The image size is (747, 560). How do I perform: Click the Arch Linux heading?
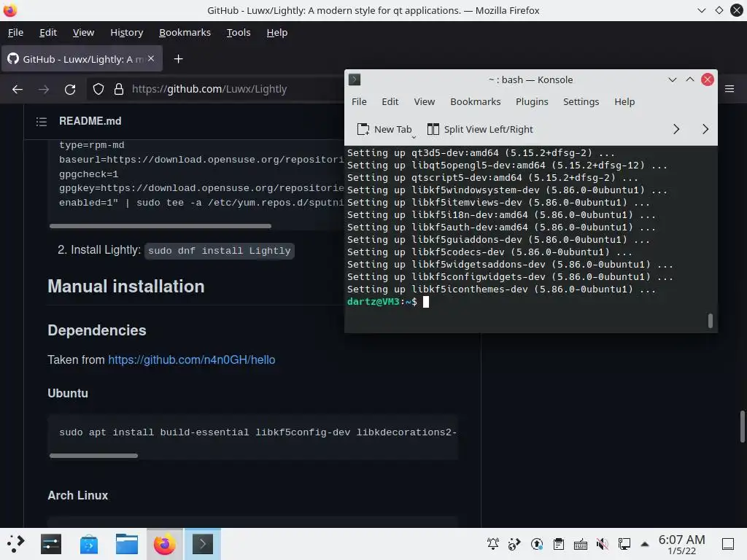[77, 495]
